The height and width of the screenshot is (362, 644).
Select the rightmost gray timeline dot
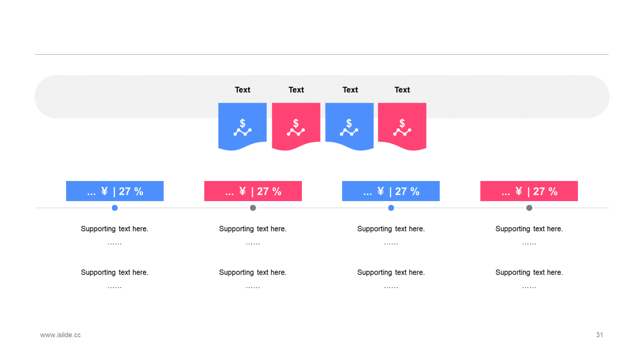click(x=529, y=208)
